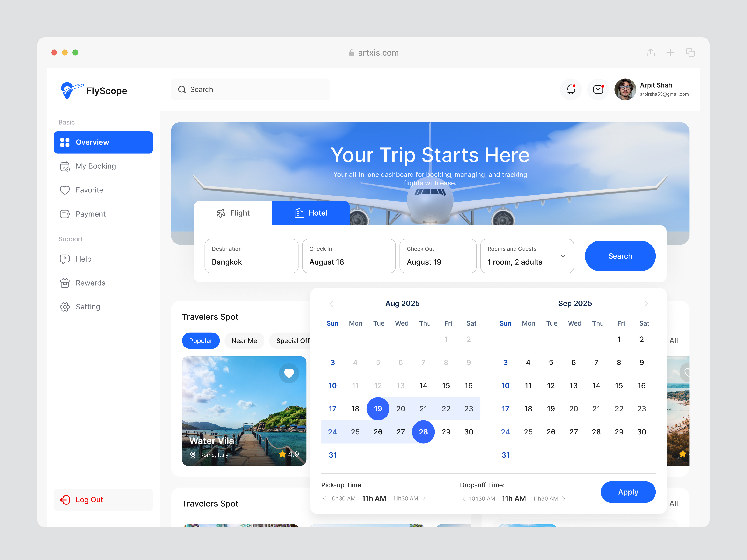Check the messages inbox icon

[x=598, y=89]
